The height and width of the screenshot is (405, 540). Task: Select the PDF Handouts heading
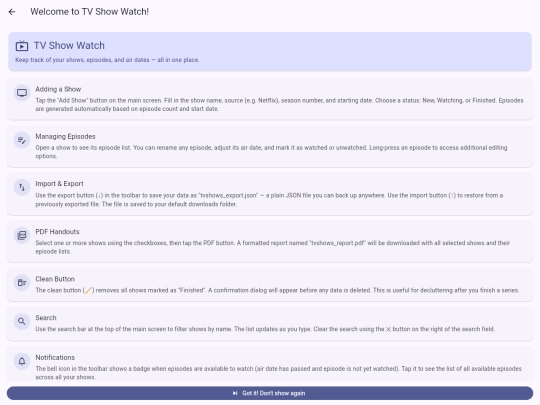(57, 231)
